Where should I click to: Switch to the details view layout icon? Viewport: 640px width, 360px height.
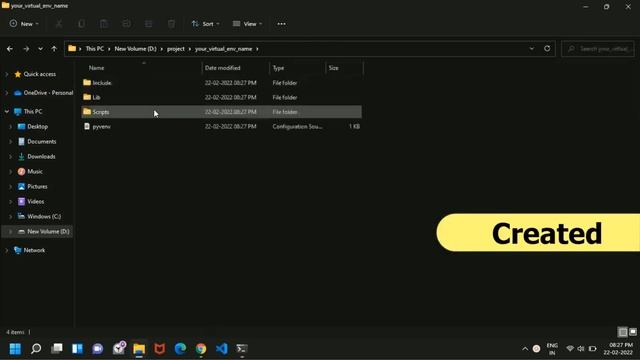tap(622, 332)
